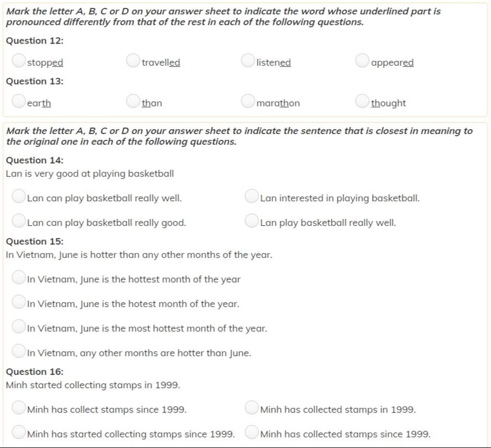Pick the 'listened' radio button

(248, 60)
